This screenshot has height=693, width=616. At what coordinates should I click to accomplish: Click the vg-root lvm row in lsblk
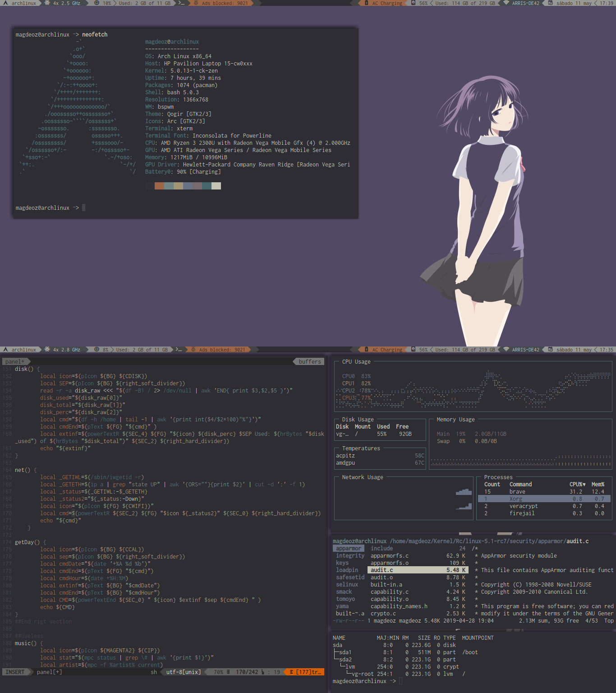tap(400, 674)
